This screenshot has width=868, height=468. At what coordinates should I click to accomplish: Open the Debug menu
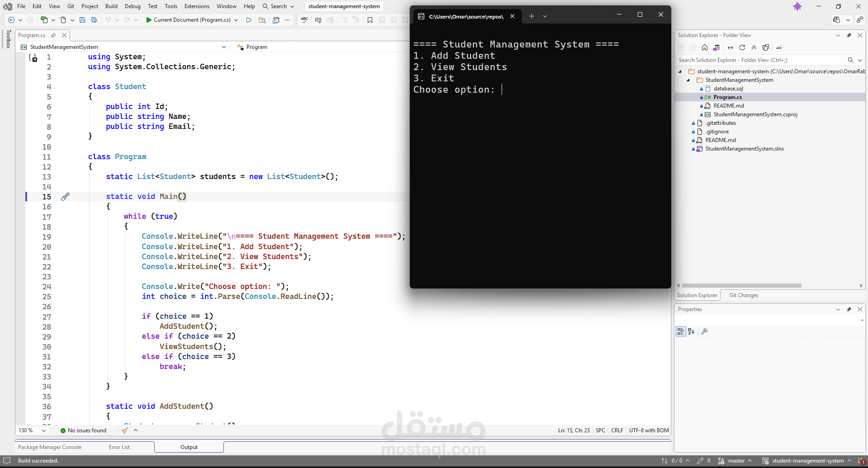pos(133,6)
